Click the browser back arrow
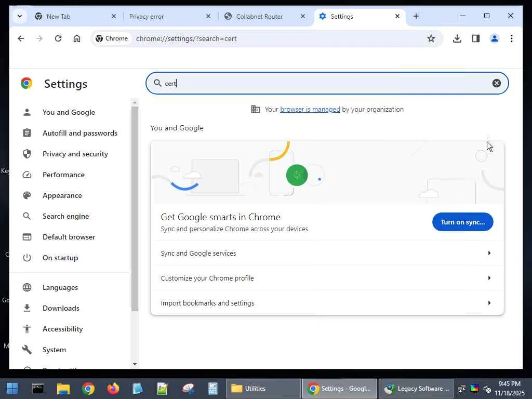The image size is (532, 399). coord(21,38)
